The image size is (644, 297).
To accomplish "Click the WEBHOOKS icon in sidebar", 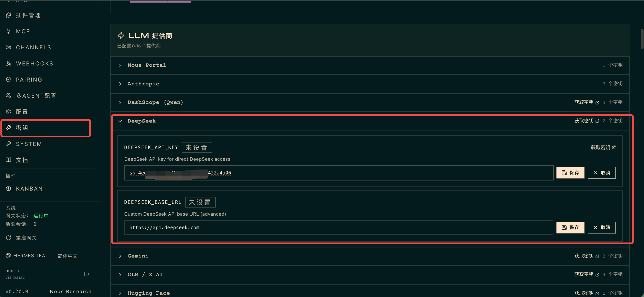I will coord(9,64).
